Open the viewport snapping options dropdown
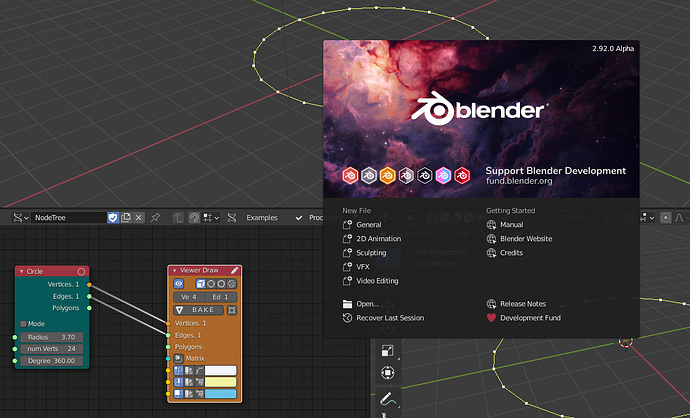690x418 pixels. coord(647,218)
